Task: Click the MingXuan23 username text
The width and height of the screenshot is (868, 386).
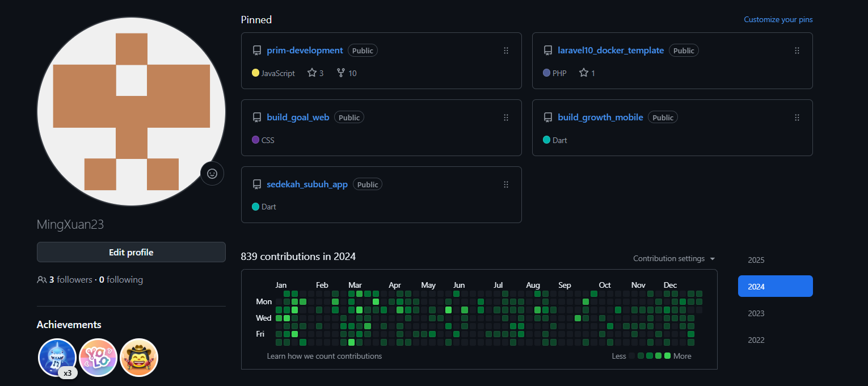Action: (70, 224)
